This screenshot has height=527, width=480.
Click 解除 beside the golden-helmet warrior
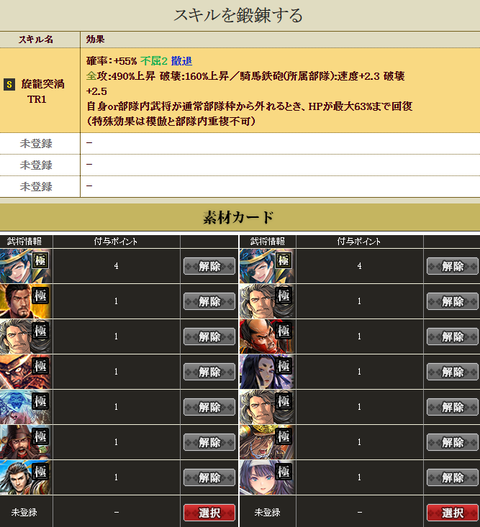452,442
